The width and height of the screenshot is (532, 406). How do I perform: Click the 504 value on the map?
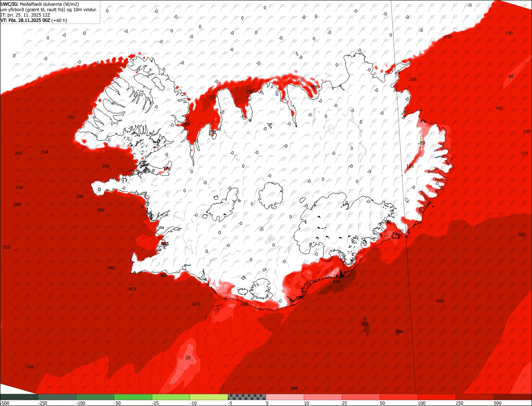pos(399,331)
